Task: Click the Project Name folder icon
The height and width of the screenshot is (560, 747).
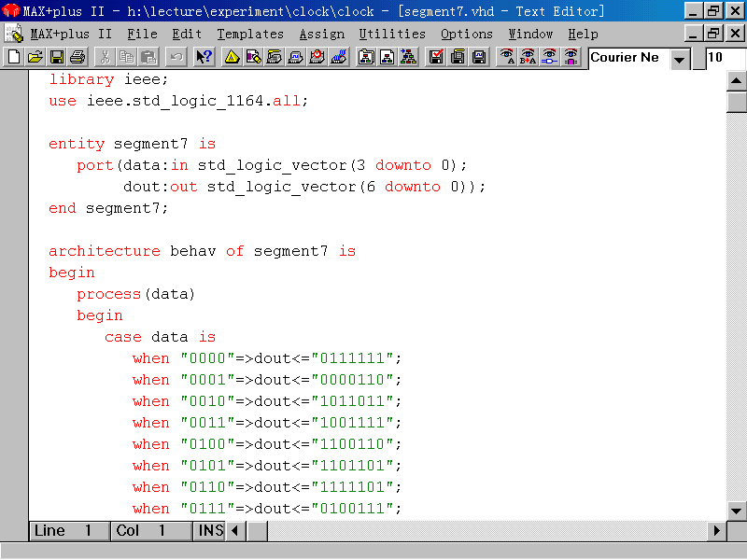Action: (366, 58)
